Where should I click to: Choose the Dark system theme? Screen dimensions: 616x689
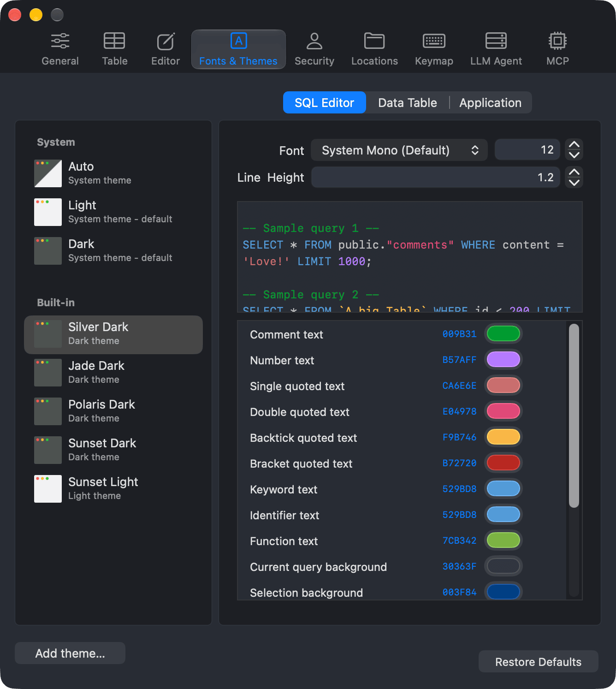pyautogui.click(x=113, y=251)
